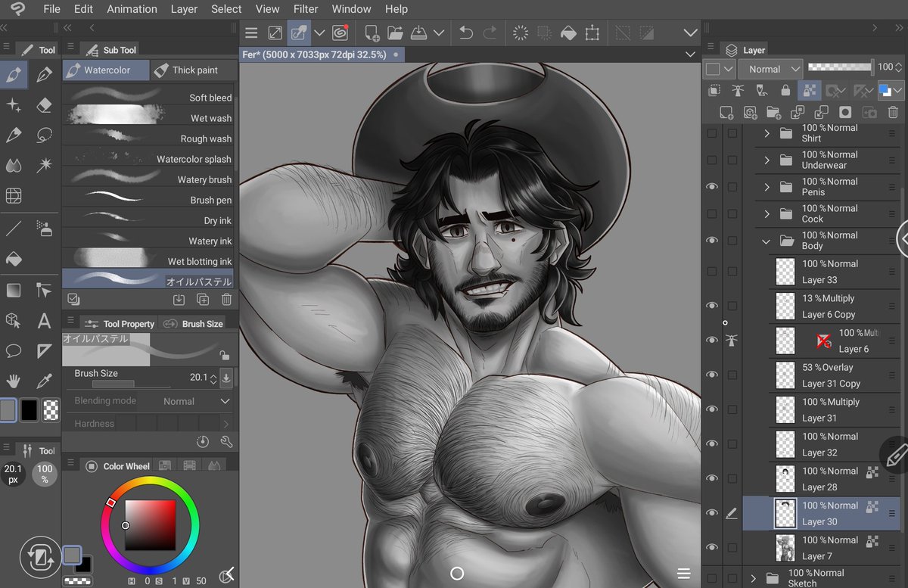The height and width of the screenshot is (588, 908).
Task: Select the Pen tool with nib icon
Action: tap(45, 74)
